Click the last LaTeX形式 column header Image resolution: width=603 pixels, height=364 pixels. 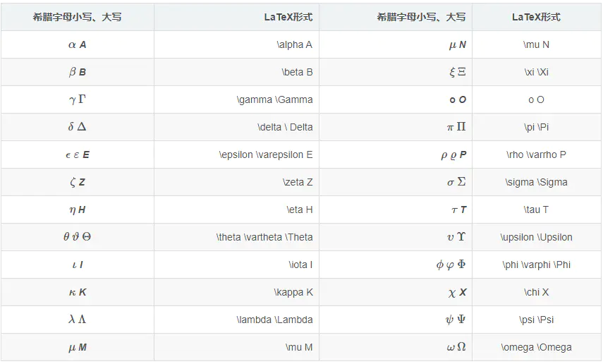pos(537,17)
